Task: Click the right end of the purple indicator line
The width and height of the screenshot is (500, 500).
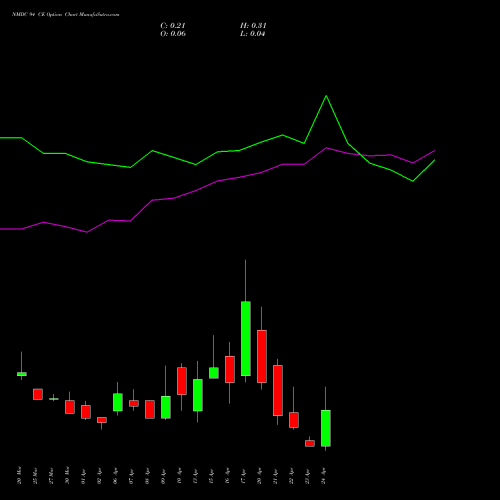Action: pyautogui.click(x=434, y=151)
